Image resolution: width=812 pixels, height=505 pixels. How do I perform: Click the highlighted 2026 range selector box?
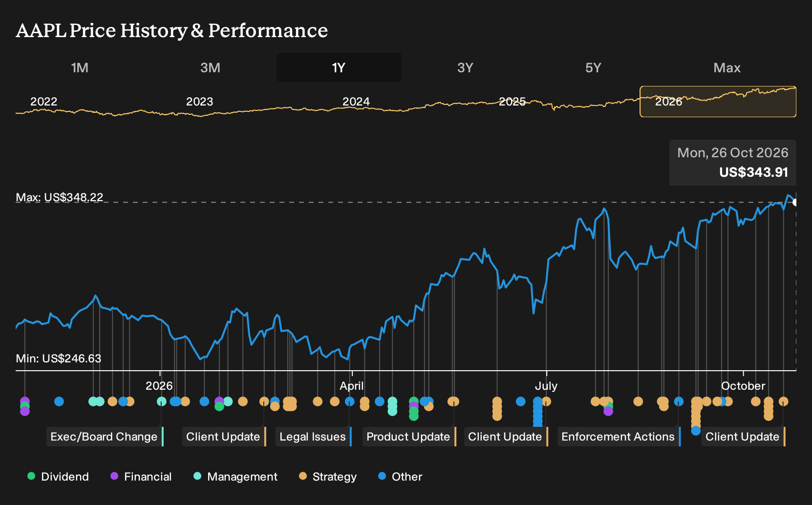coord(718,102)
